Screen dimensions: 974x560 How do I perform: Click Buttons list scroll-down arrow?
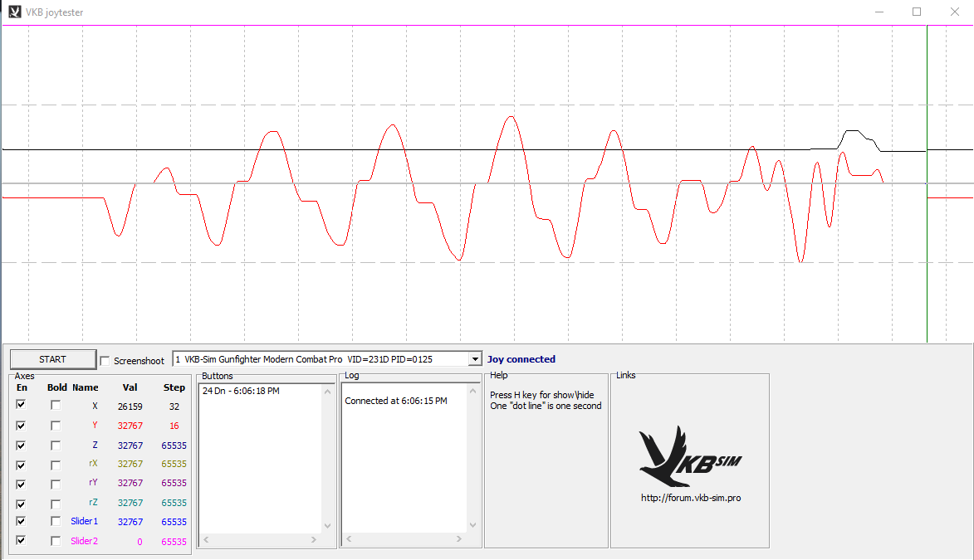[327, 526]
